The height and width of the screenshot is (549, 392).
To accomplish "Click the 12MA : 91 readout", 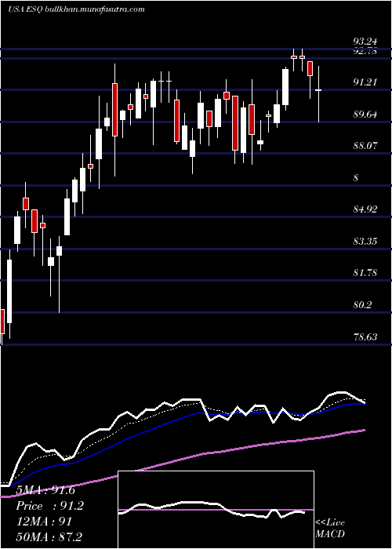I will click(44, 522).
